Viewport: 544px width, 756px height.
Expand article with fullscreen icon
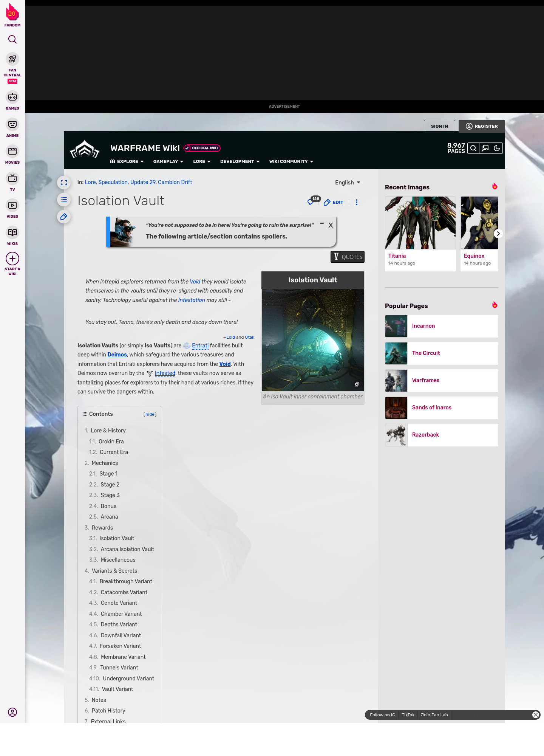(64, 183)
